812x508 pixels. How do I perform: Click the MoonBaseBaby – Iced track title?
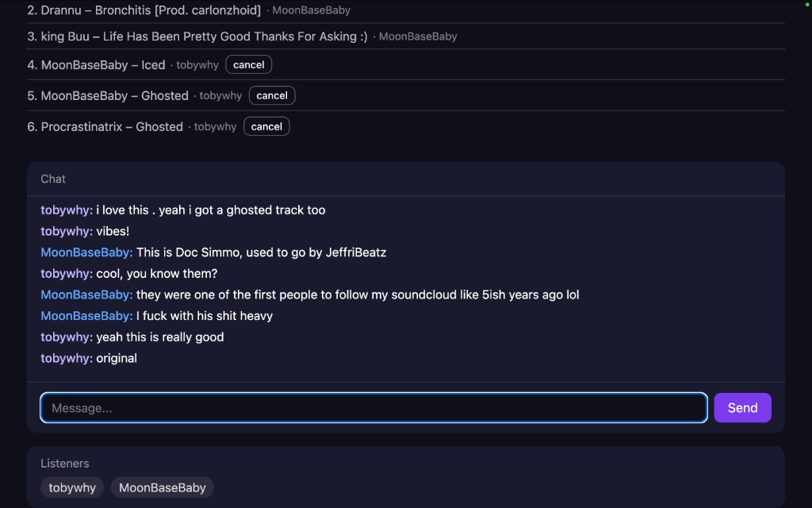click(103, 65)
